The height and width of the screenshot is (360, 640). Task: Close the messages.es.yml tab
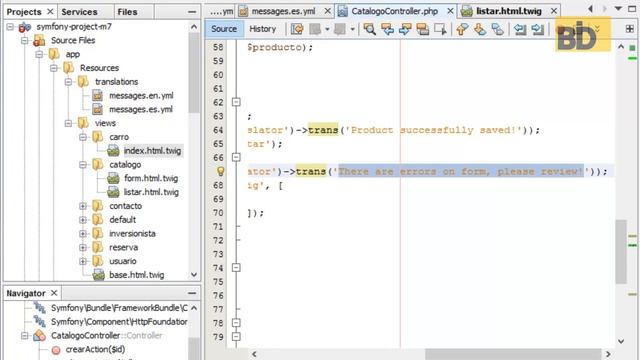[327, 11]
